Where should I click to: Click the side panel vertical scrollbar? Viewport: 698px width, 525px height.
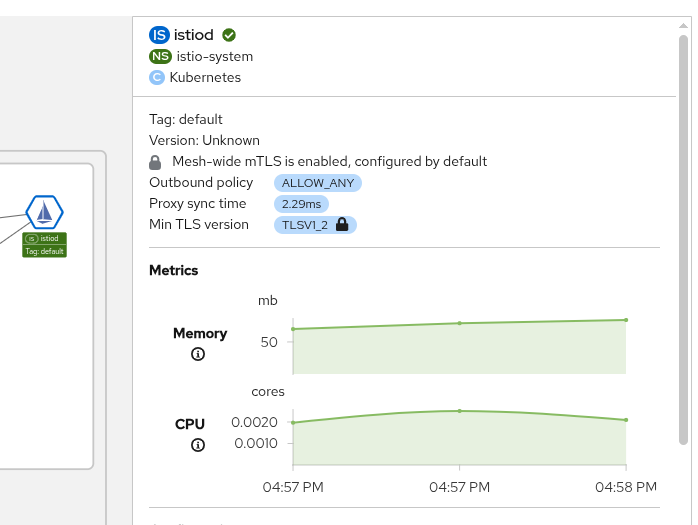683,240
